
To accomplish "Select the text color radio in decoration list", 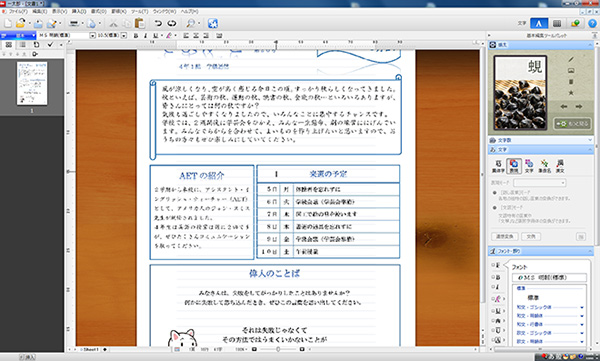I will 493,299.
